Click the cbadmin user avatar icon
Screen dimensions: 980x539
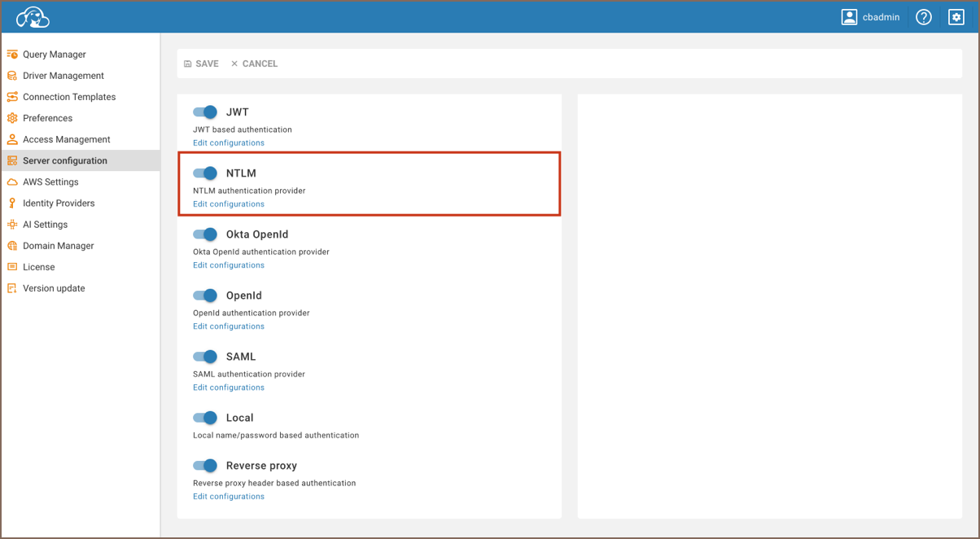849,17
